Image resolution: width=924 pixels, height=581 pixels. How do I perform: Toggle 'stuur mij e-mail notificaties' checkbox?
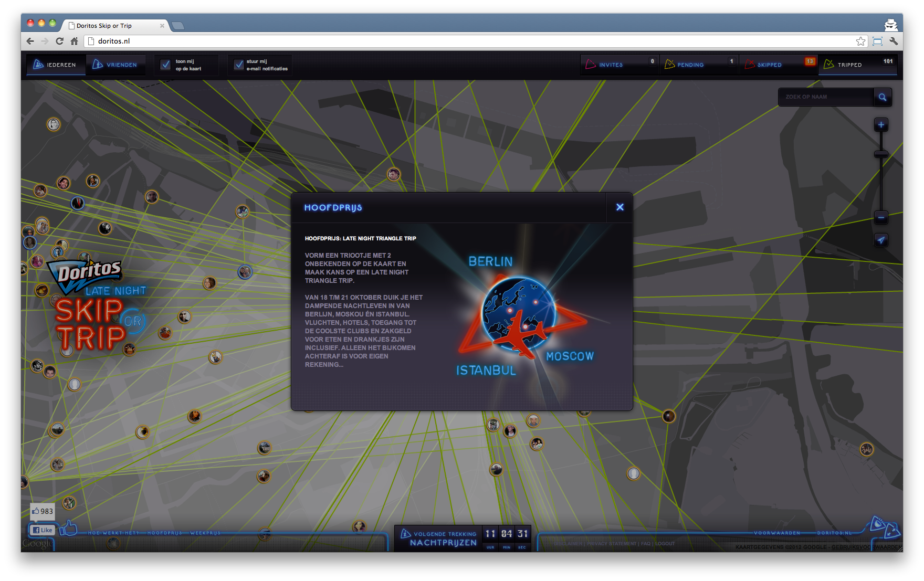[x=239, y=65]
